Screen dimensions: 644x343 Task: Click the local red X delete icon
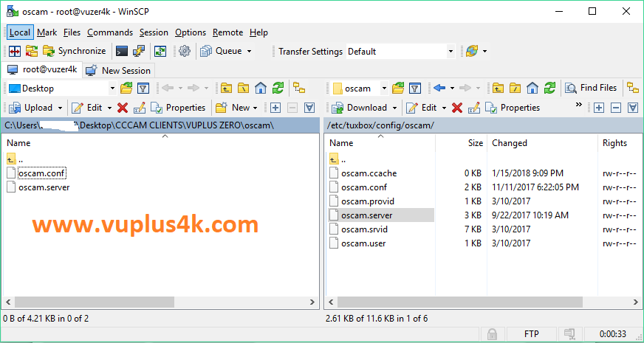123,108
